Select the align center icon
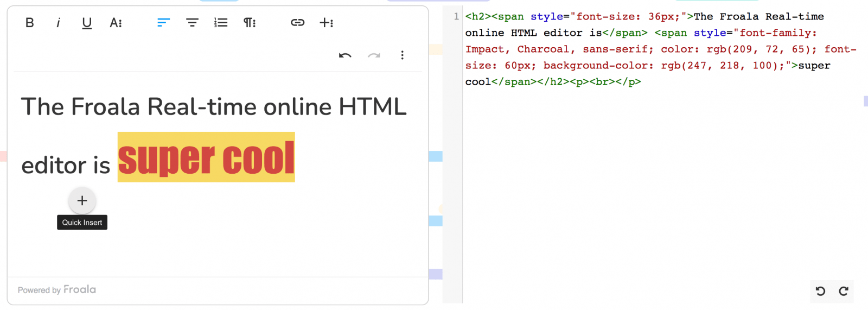Screen dimensions: 868x310 (192, 23)
